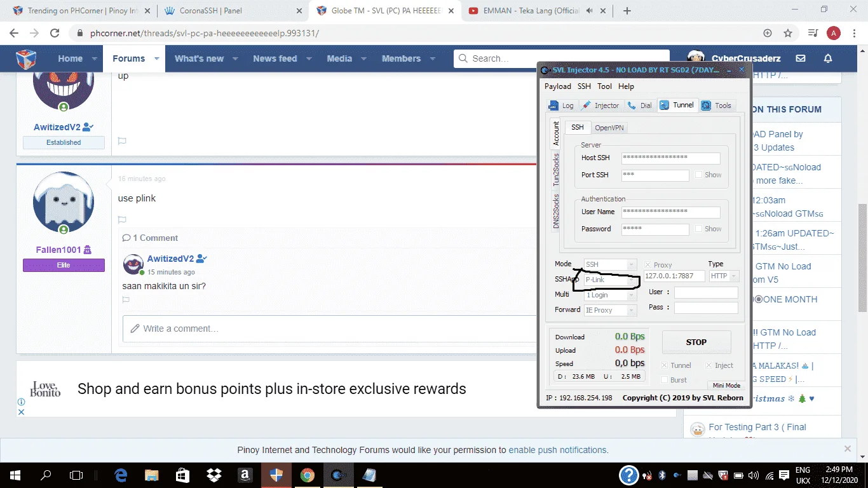Viewport: 868px width, 488px height.
Task: Open the Forums nav item
Action: [128, 58]
